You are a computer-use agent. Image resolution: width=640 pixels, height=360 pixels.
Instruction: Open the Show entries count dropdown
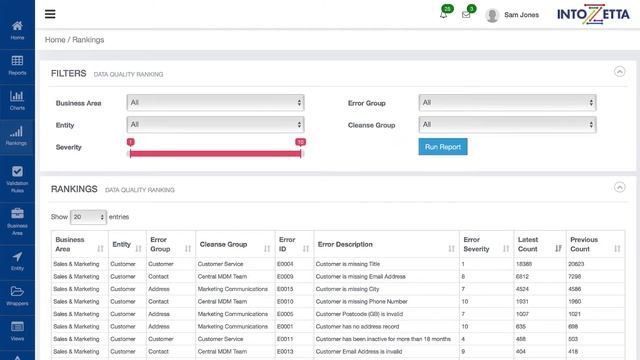point(88,217)
